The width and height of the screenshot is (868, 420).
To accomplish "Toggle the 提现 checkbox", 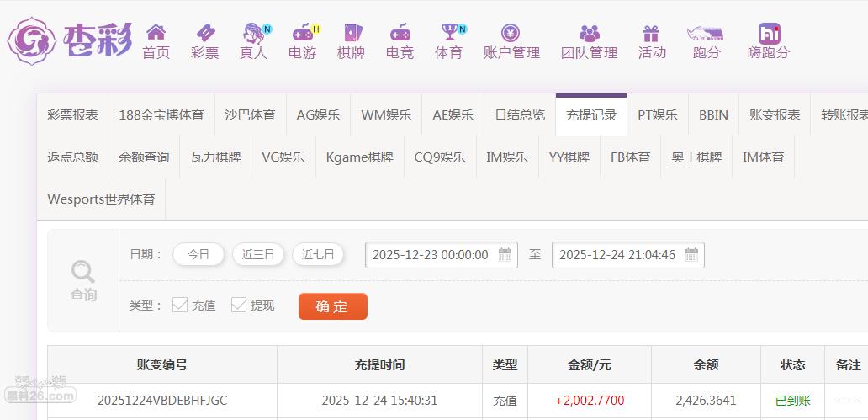I will (239, 305).
